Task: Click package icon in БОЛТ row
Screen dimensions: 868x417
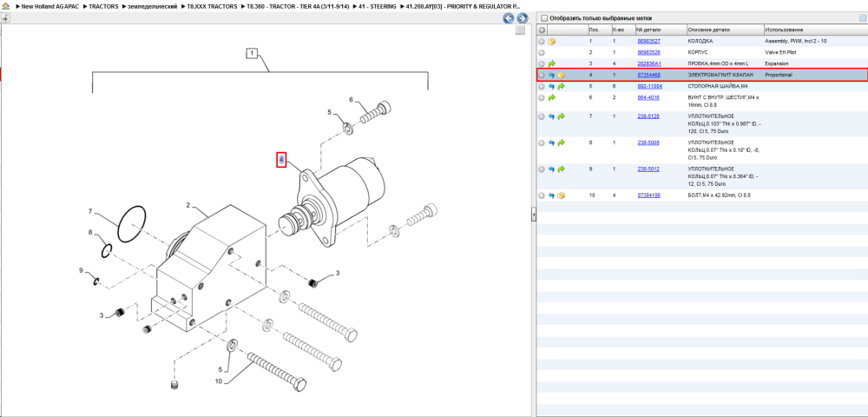Action: tap(561, 195)
